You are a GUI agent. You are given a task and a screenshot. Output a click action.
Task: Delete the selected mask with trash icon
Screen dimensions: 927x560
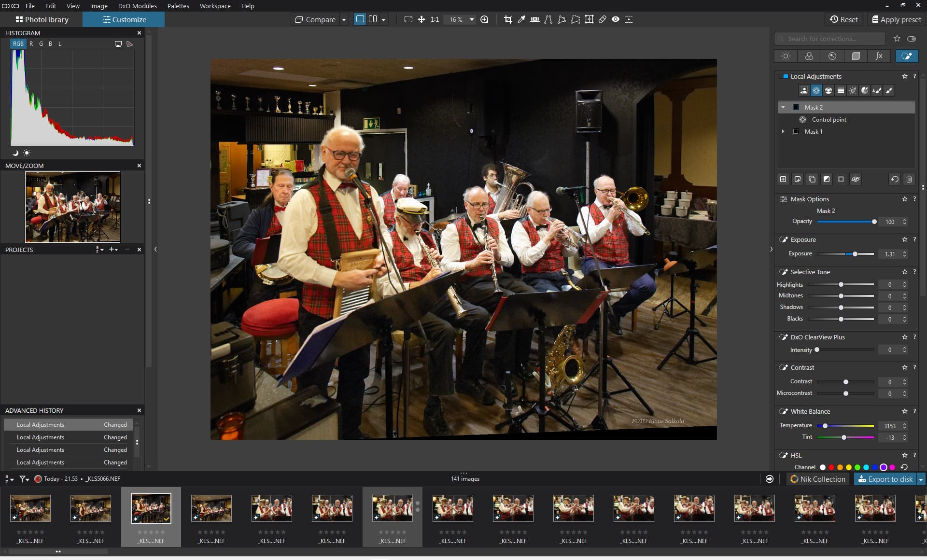click(909, 179)
